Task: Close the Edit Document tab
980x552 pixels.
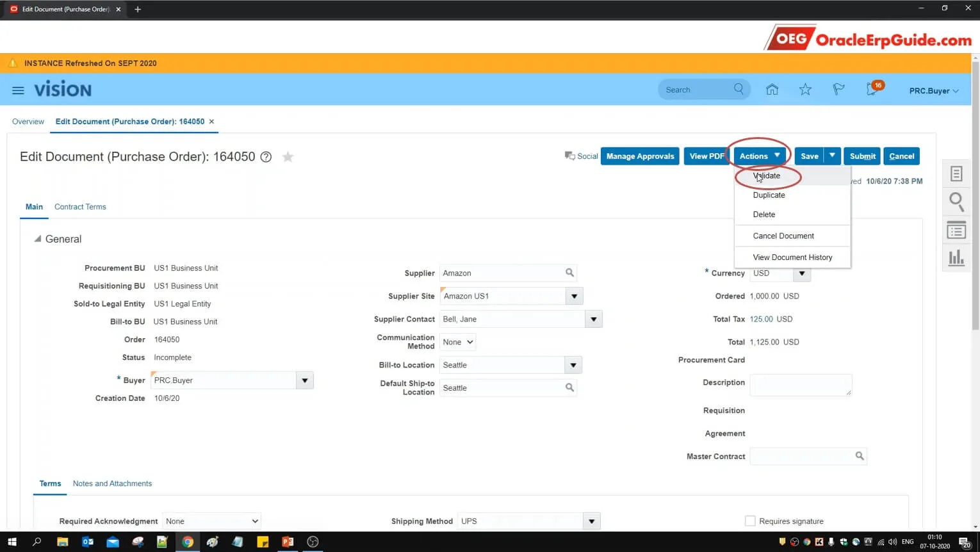Action: tap(211, 122)
